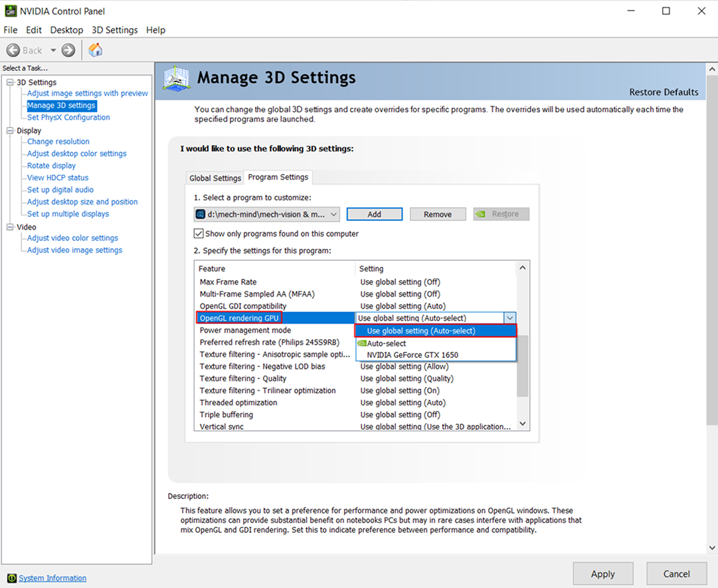Open the System Information link
Screen dimensions: 718x588
[x=52, y=579]
